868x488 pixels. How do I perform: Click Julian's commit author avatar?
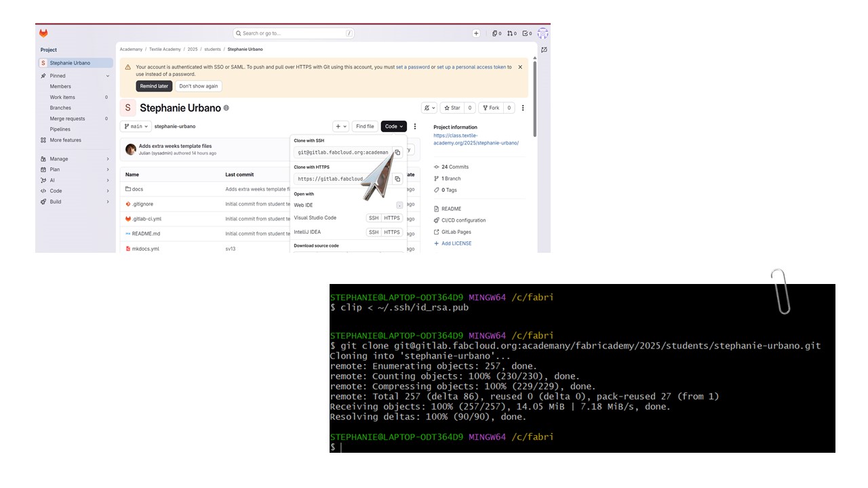pyautogui.click(x=131, y=149)
